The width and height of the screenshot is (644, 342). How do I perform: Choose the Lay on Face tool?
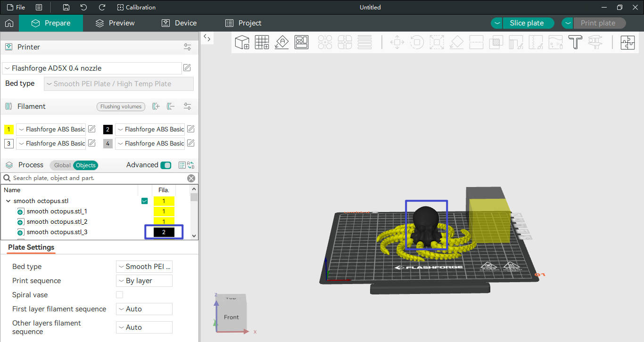click(x=456, y=42)
